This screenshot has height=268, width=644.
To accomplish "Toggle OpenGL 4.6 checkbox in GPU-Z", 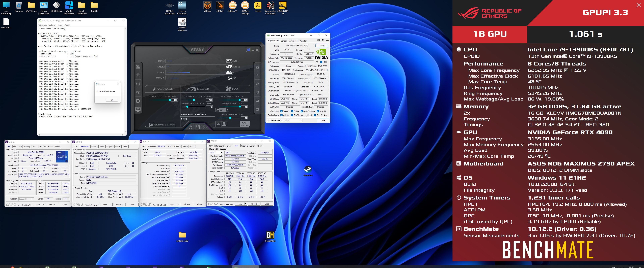I will 315,115.
